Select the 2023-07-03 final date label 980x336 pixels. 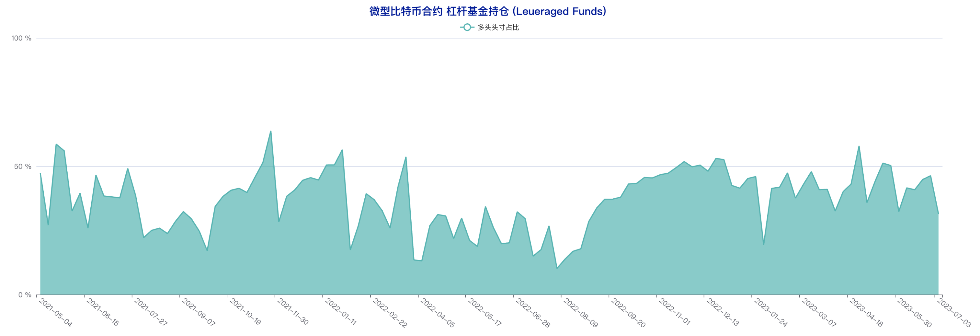954,313
